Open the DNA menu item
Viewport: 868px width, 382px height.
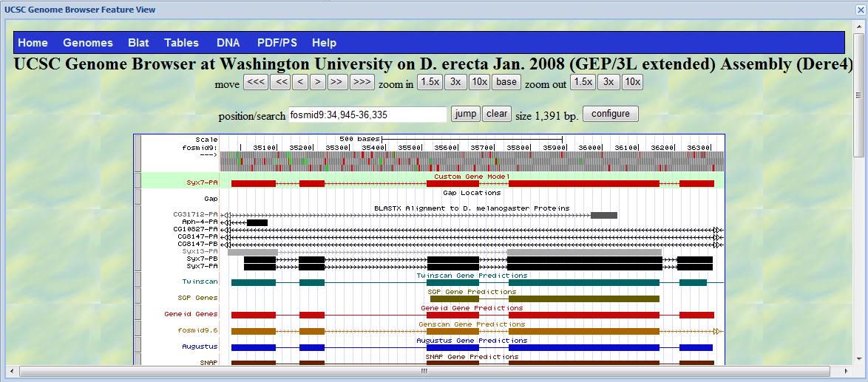click(228, 43)
